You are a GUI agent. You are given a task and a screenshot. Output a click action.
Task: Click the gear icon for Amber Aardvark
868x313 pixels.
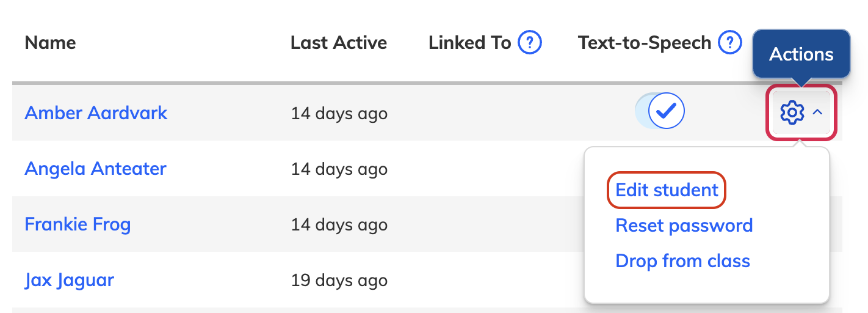[x=792, y=112]
